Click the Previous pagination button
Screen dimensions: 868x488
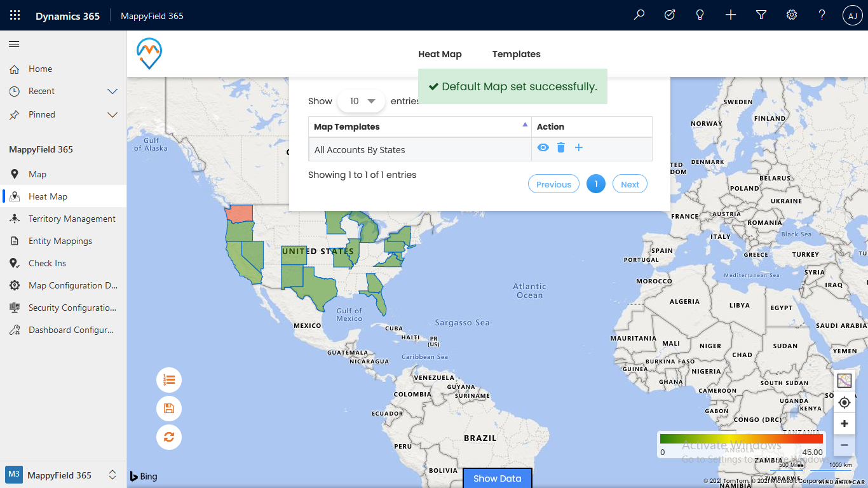coord(553,184)
